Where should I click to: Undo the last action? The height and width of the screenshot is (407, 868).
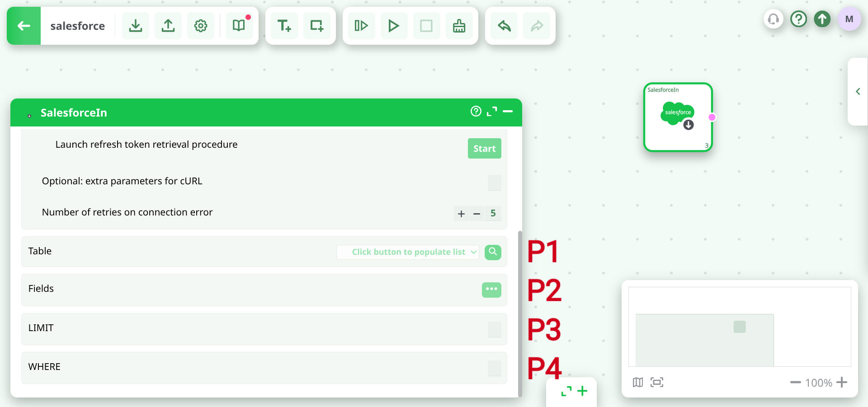pos(504,26)
